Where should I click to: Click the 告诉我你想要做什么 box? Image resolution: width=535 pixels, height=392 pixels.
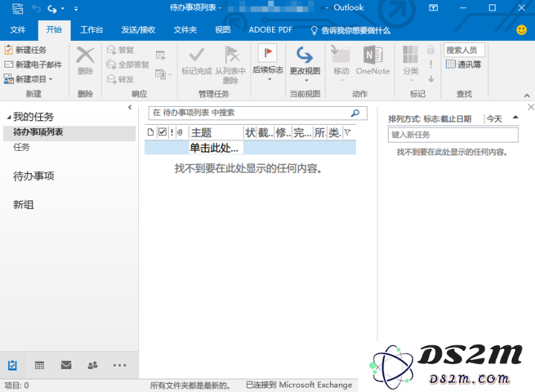351,30
